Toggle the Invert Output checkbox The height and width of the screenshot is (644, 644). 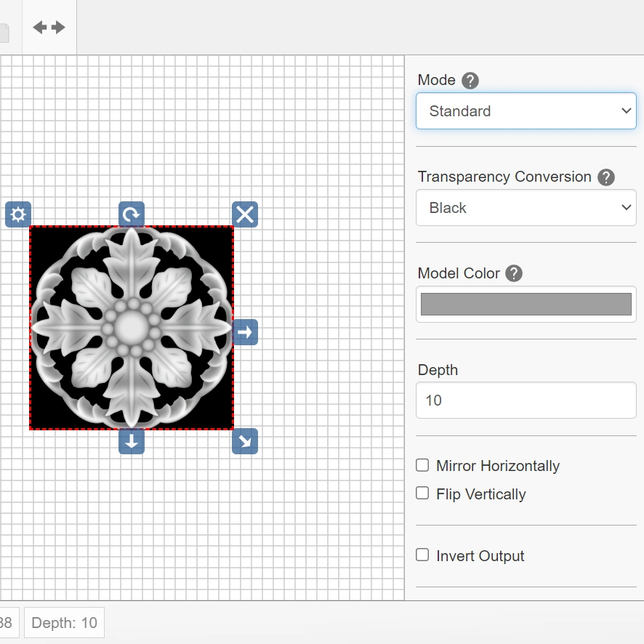click(x=422, y=555)
